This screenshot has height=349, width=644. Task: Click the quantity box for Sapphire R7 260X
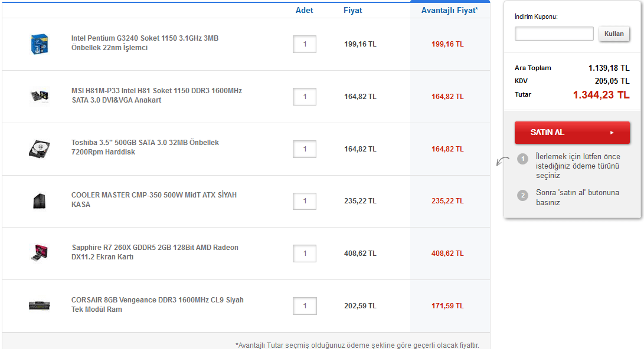pos(305,253)
